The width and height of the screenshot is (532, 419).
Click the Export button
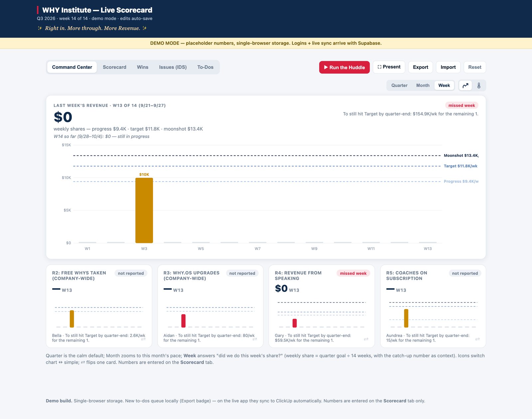[421, 67]
